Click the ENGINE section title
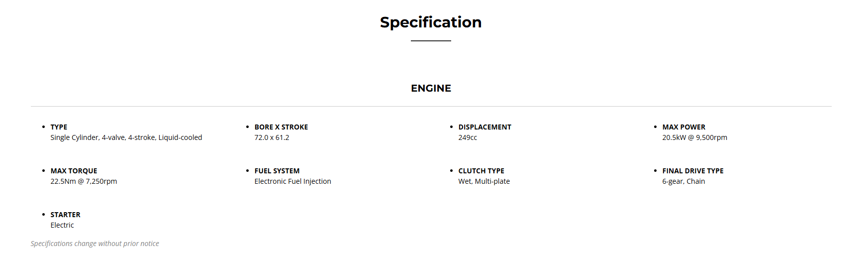 (431, 88)
